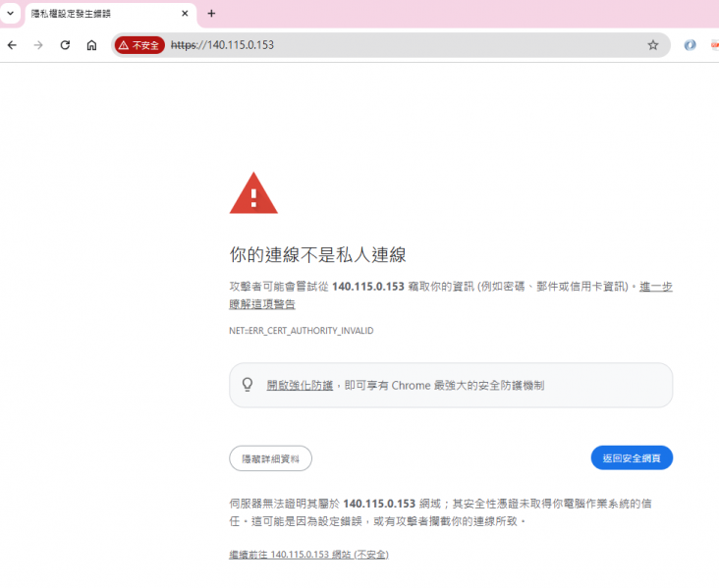Proceed via 繼續前往 140.115.0.153 網站 link
This screenshot has height=588, width=719.
308,555
